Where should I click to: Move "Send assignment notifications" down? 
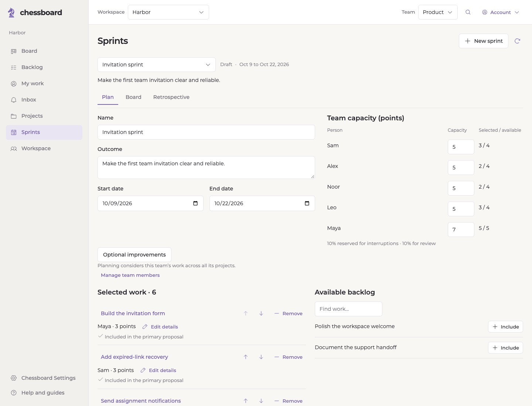(x=261, y=401)
